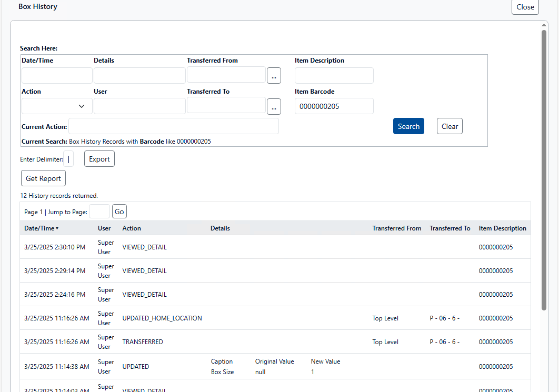The width and height of the screenshot is (559, 392).
Task: Click the Get Report button
Action: coord(44,178)
